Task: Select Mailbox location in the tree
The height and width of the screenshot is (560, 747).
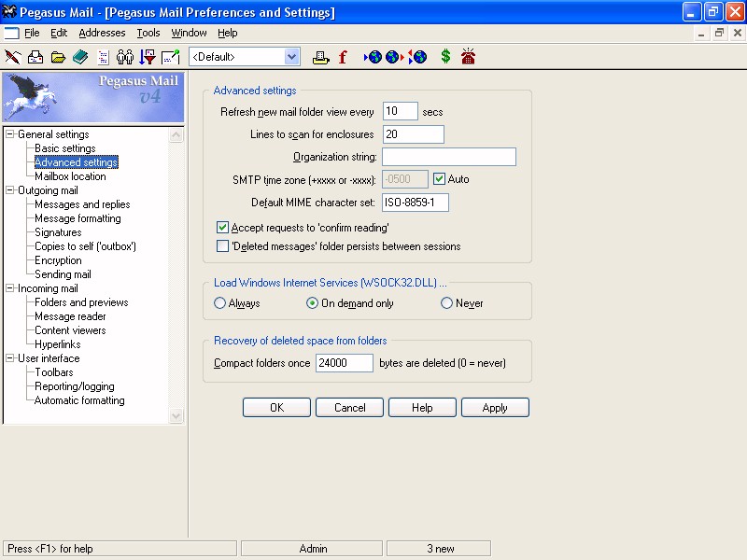Action: pos(71,176)
